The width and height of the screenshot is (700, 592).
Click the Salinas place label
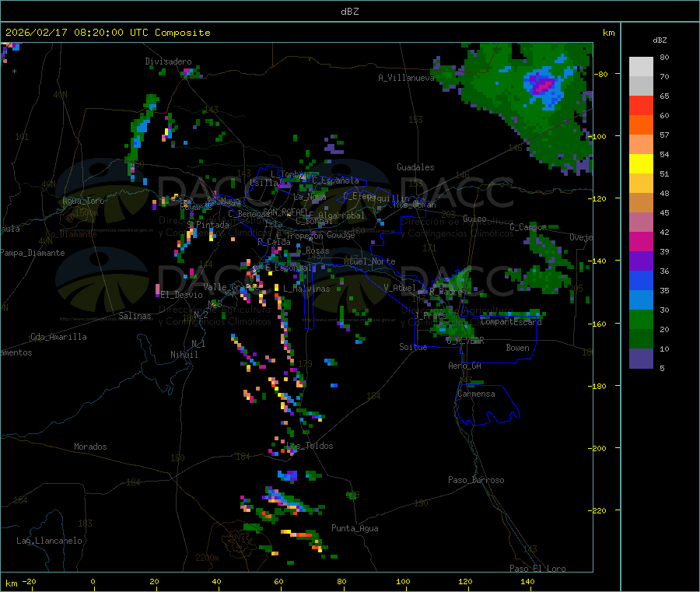(135, 316)
